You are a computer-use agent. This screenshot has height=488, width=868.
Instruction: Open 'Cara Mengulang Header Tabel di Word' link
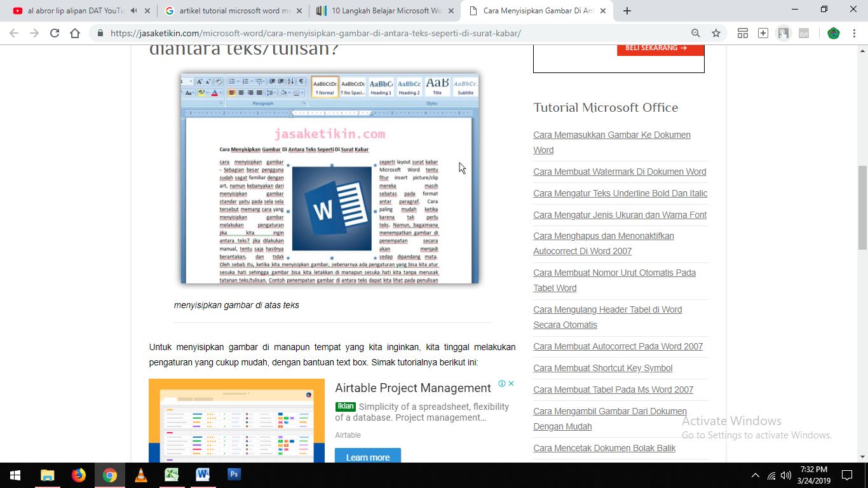tap(607, 317)
